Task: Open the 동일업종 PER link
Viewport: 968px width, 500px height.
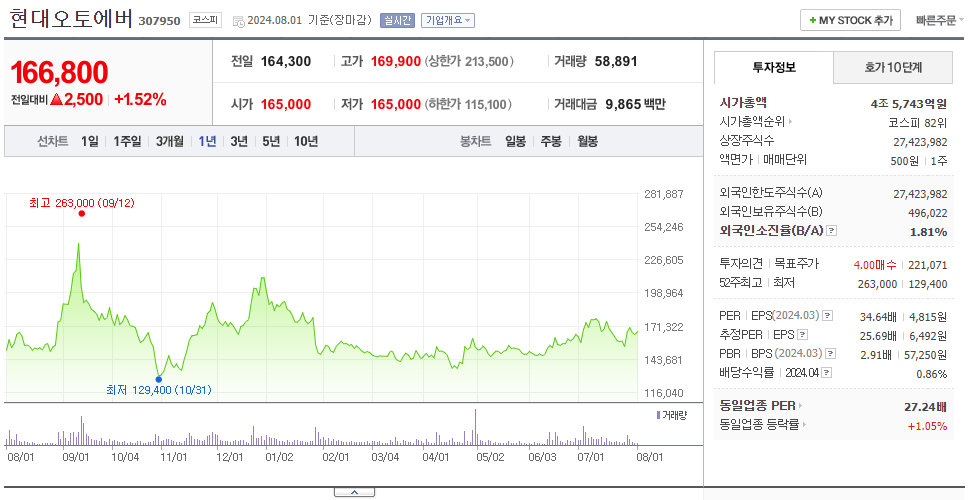Action: (761, 406)
